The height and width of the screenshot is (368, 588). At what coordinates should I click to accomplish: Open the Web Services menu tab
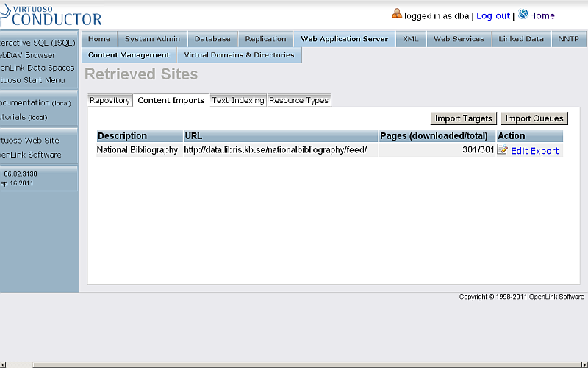tap(459, 39)
